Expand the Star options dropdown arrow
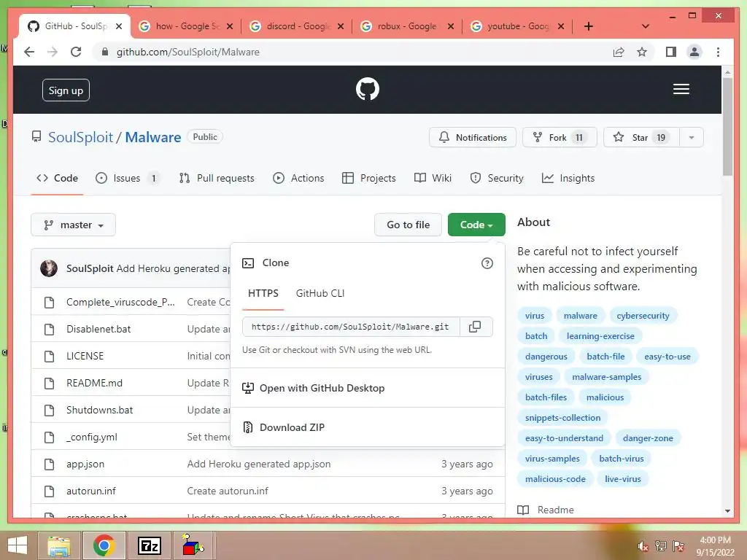This screenshot has height=560, width=747. (x=692, y=138)
